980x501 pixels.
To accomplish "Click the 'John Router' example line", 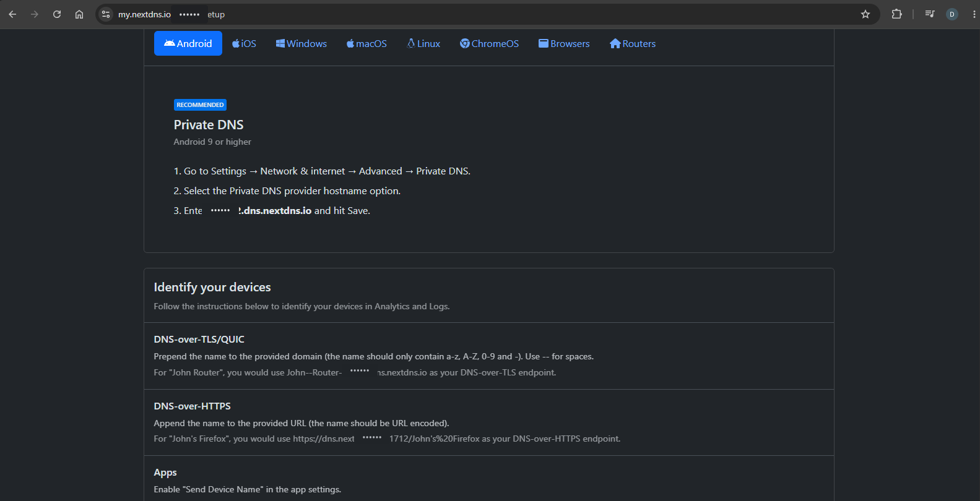I will coord(355,372).
